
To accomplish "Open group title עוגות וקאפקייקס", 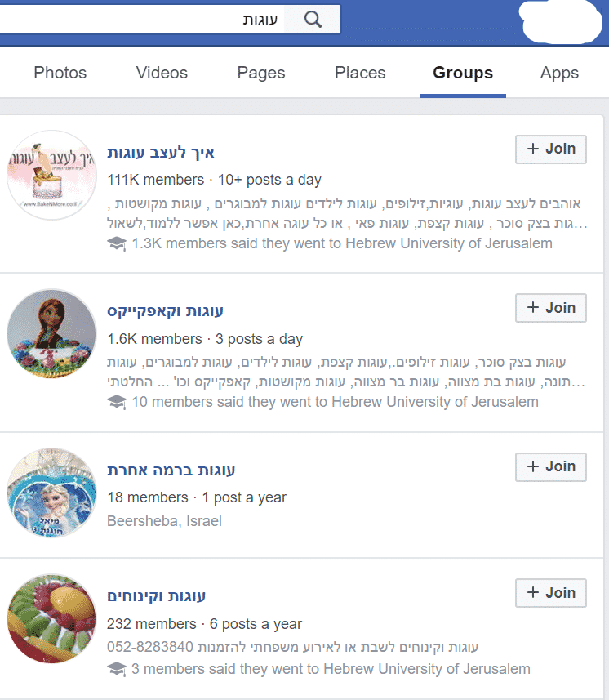I will click(165, 310).
